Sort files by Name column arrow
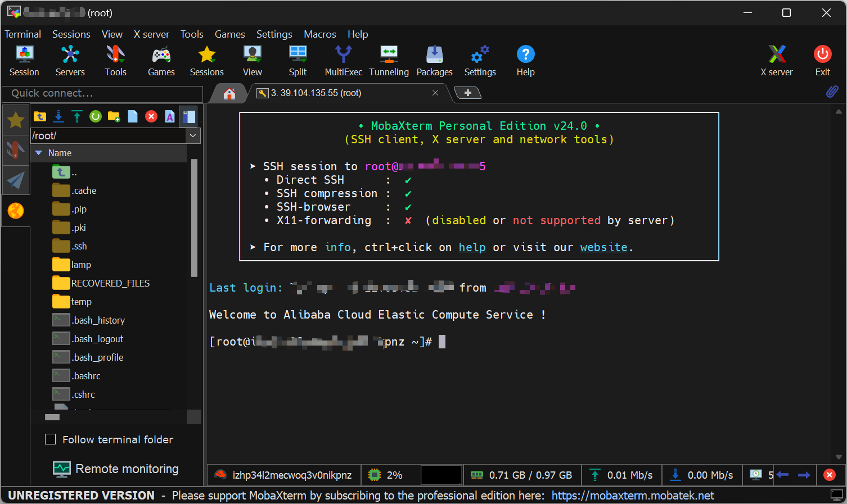Viewport: 847px width, 504px height. click(x=39, y=153)
